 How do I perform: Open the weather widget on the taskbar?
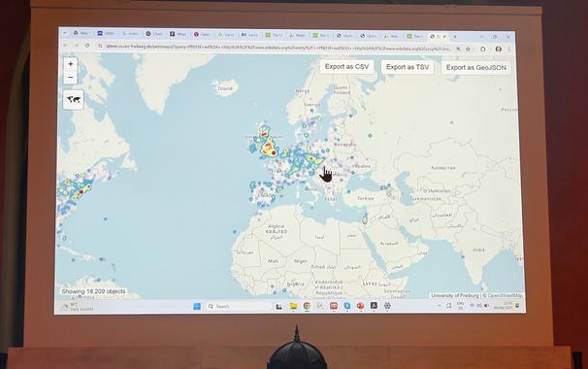(x=77, y=307)
